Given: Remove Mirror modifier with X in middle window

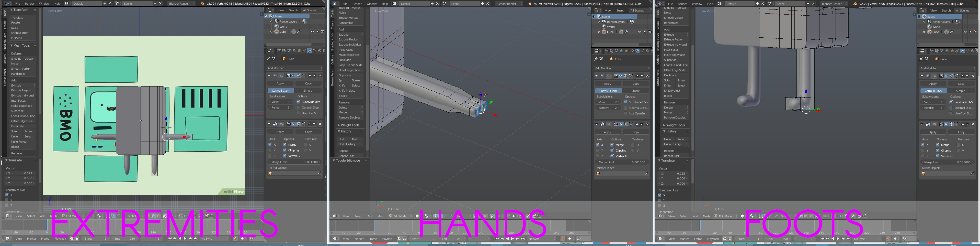Looking at the screenshot, I should 647,124.
